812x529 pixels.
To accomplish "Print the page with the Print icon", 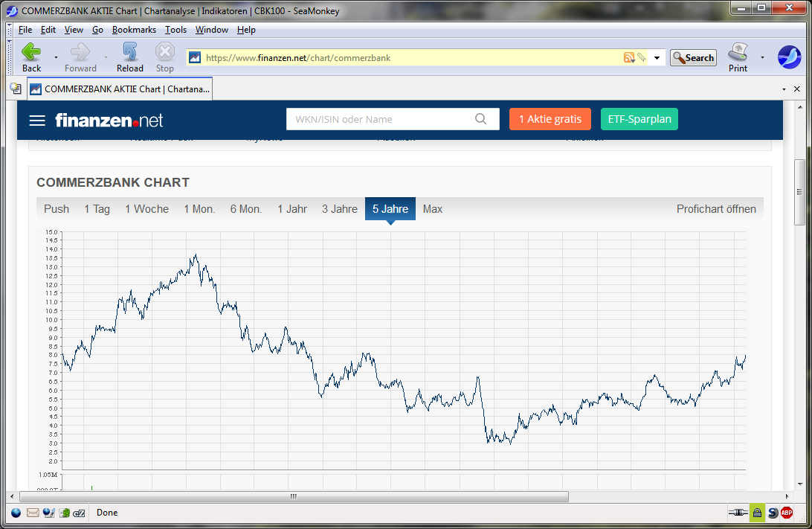I will click(738, 57).
